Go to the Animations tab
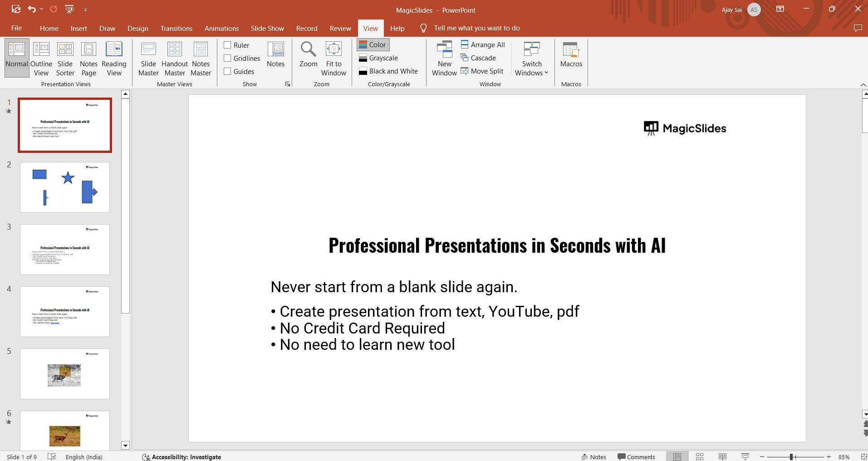This screenshot has width=868, height=461. click(x=221, y=28)
